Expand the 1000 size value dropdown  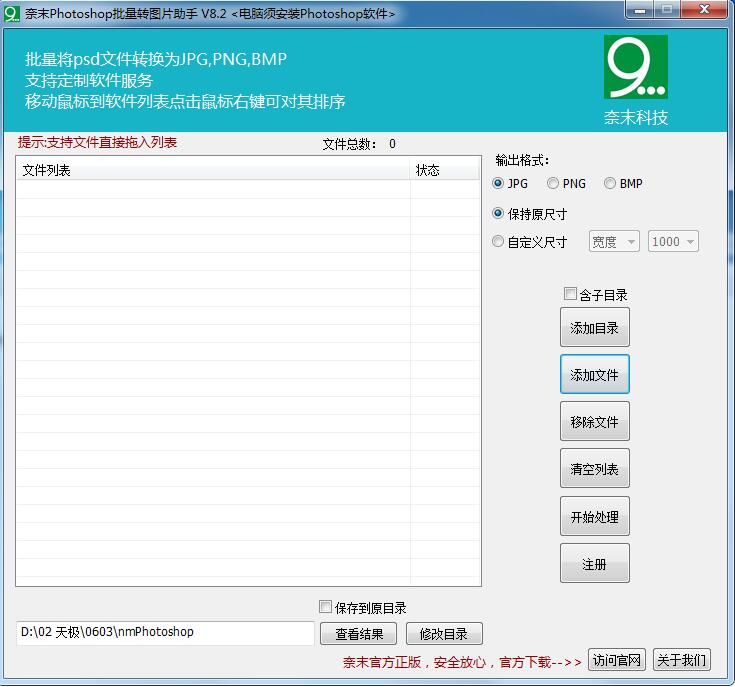673,242
